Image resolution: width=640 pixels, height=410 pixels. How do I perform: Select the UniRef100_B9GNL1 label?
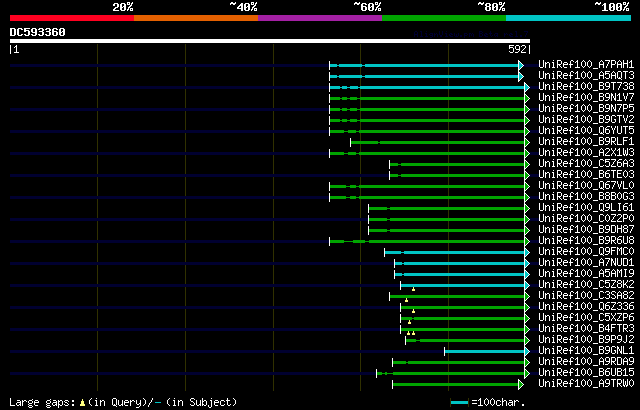point(586,351)
